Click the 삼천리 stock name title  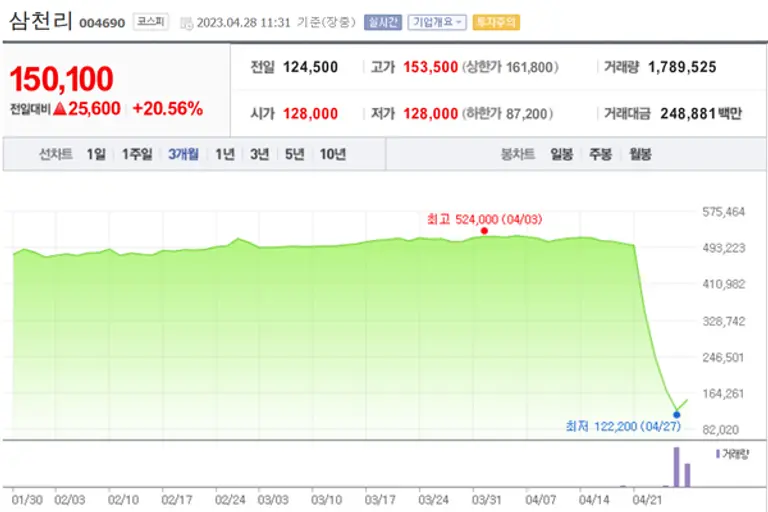pos(40,22)
